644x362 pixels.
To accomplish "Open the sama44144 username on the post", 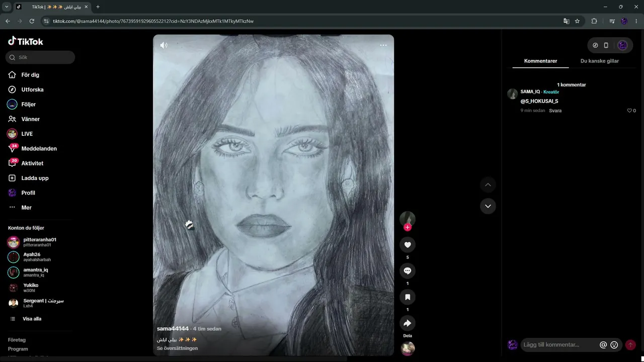I will pyautogui.click(x=173, y=329).
